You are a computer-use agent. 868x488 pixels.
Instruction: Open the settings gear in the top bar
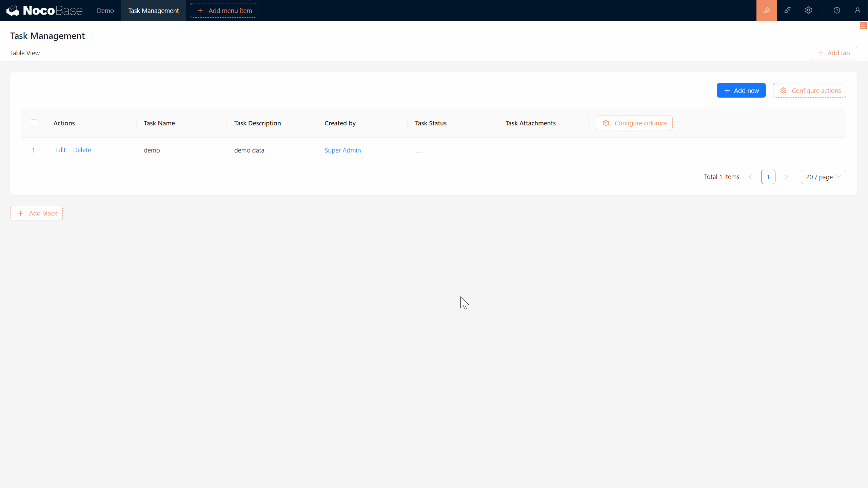tap(808, 10)
